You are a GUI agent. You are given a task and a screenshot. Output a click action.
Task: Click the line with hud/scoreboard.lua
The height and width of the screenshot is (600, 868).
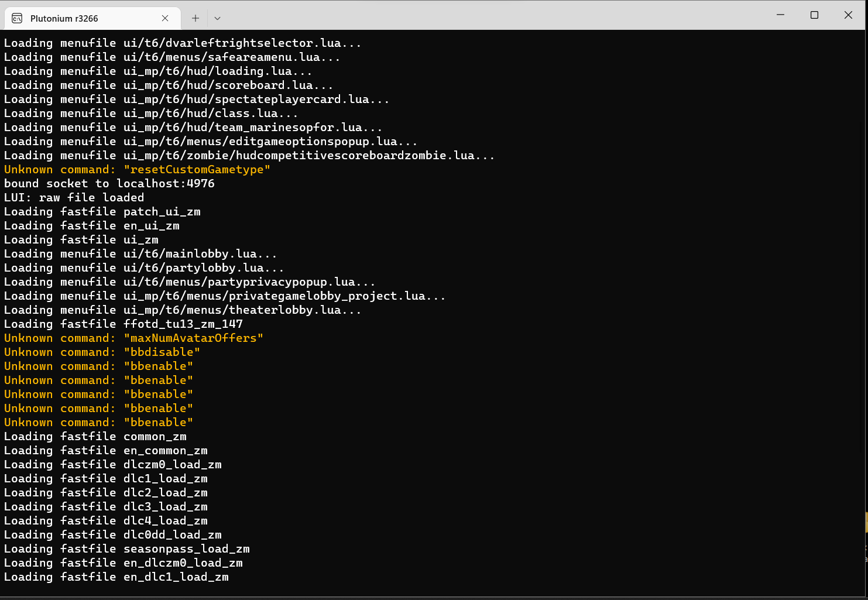(169, 85)
